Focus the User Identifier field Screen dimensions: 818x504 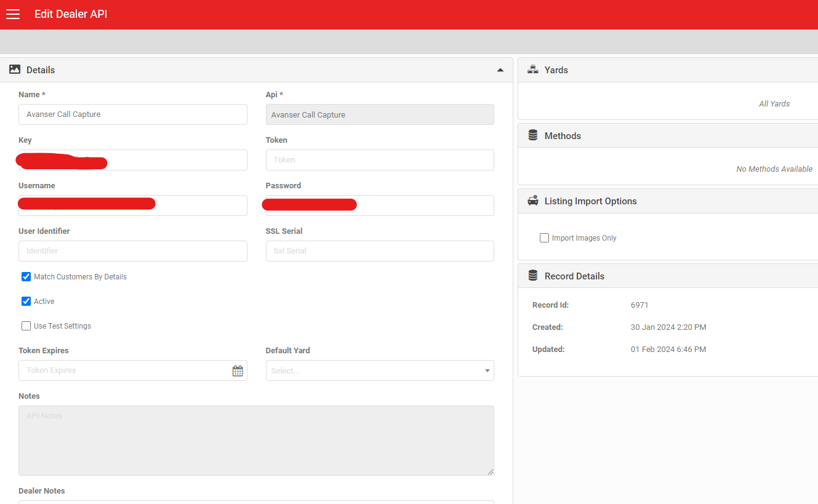133,251
